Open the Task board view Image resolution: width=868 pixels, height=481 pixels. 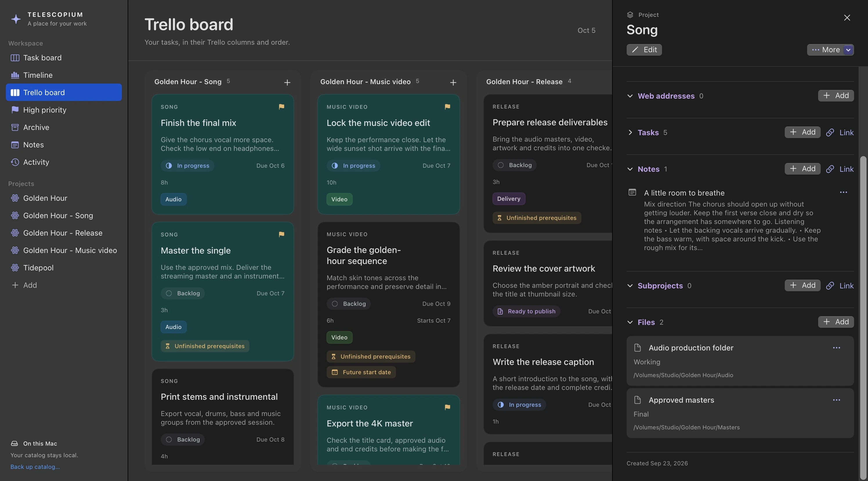[64, 58]
